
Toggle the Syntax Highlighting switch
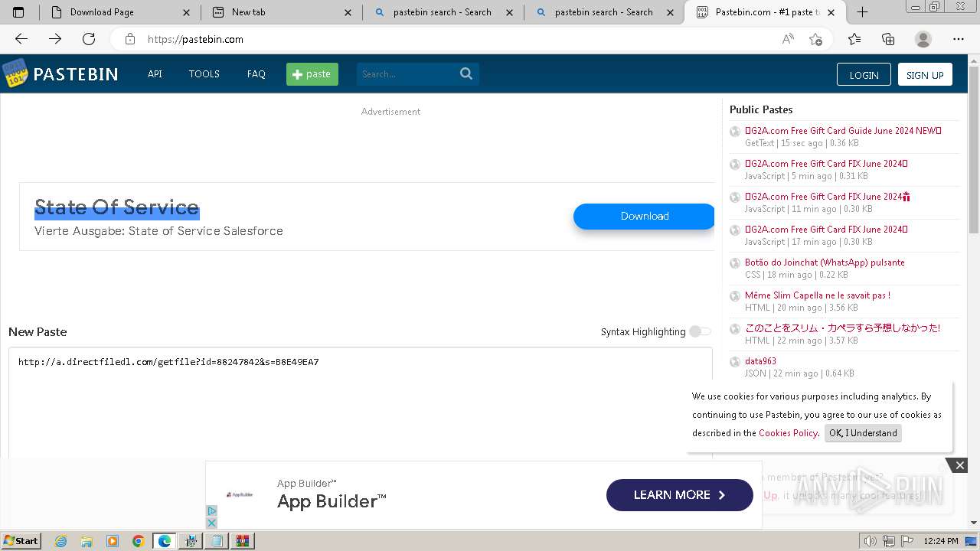click(700, 331)
